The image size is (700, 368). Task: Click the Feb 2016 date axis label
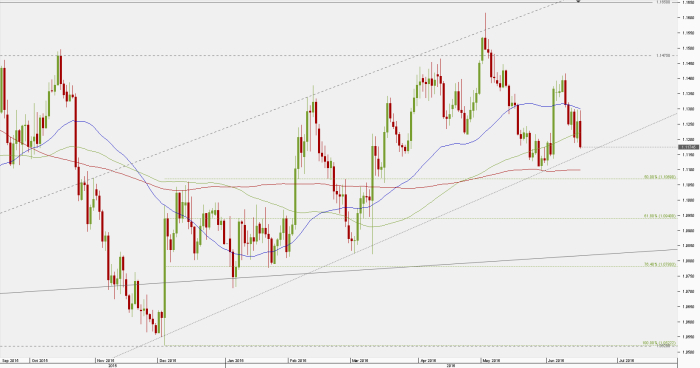tap(298, 360)
